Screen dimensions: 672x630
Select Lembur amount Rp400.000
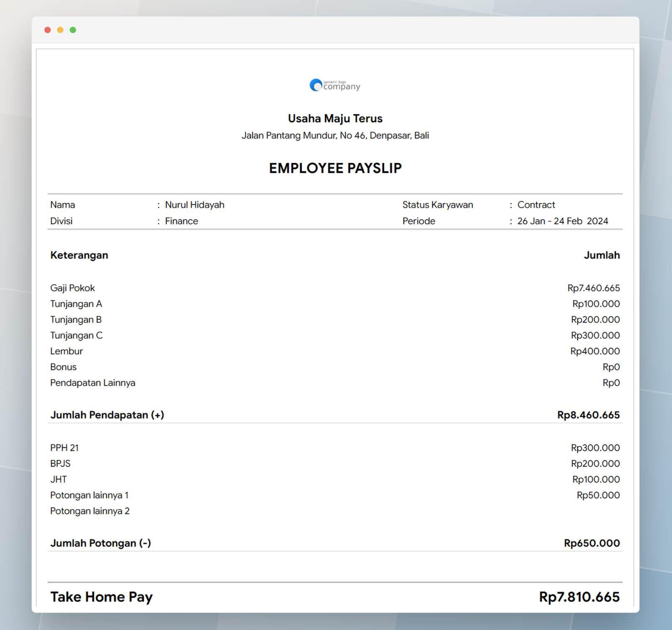pyautogui.click(x=595, y=351)
